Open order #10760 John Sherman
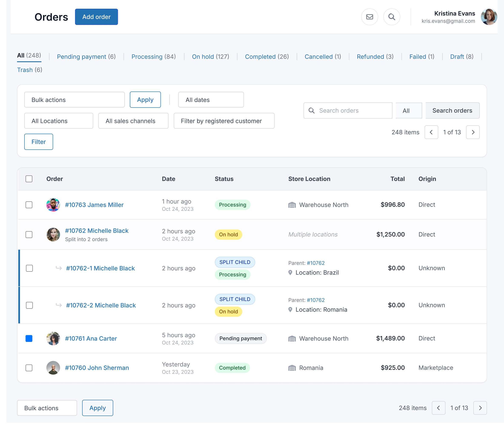Image resolution: width=504 pixels, height=436 pixels. coord(97,368)
